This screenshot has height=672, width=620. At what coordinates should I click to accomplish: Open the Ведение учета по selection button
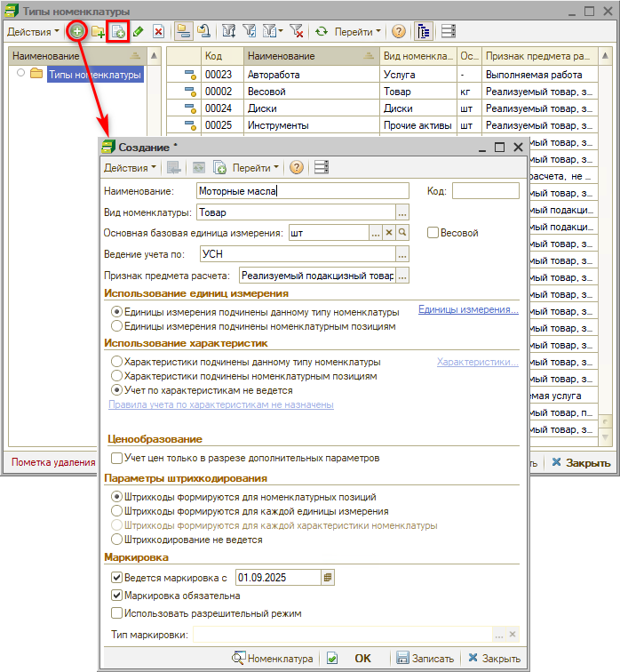coord(402,254)
